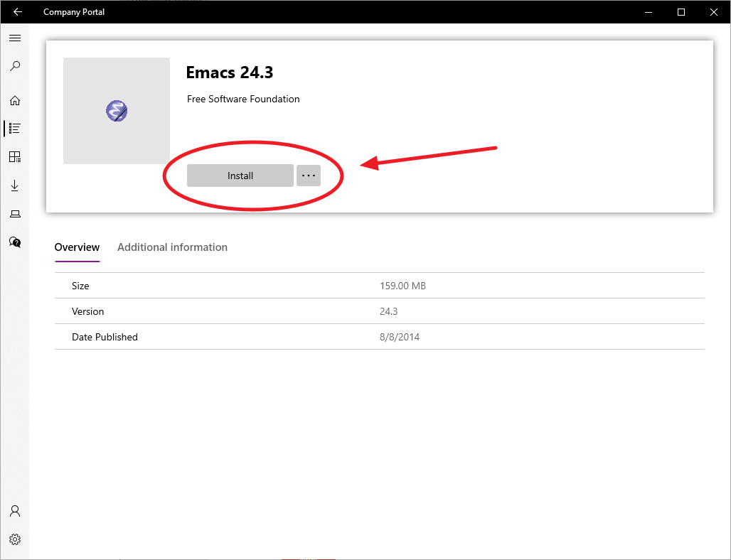This screenshot has width=731, height=560.
Task: Show Downloads and updates icon
Action: pyautogui.click(x=15, y=185)
